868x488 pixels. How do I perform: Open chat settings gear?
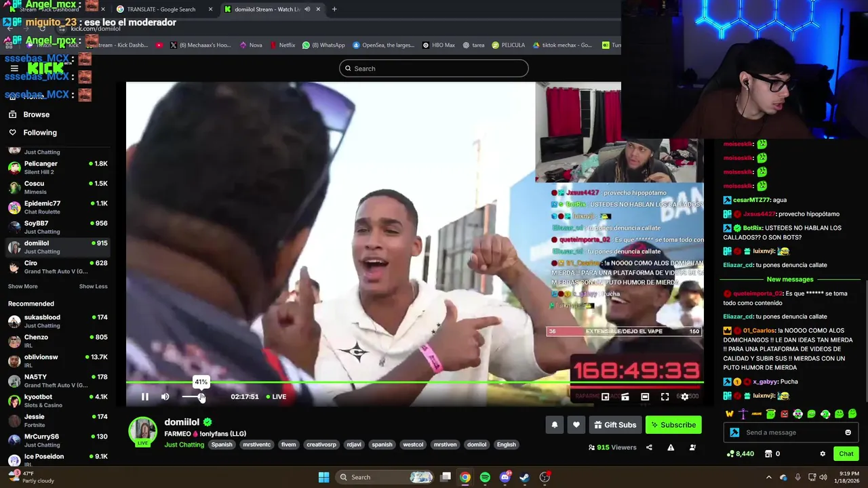(823, 453)
